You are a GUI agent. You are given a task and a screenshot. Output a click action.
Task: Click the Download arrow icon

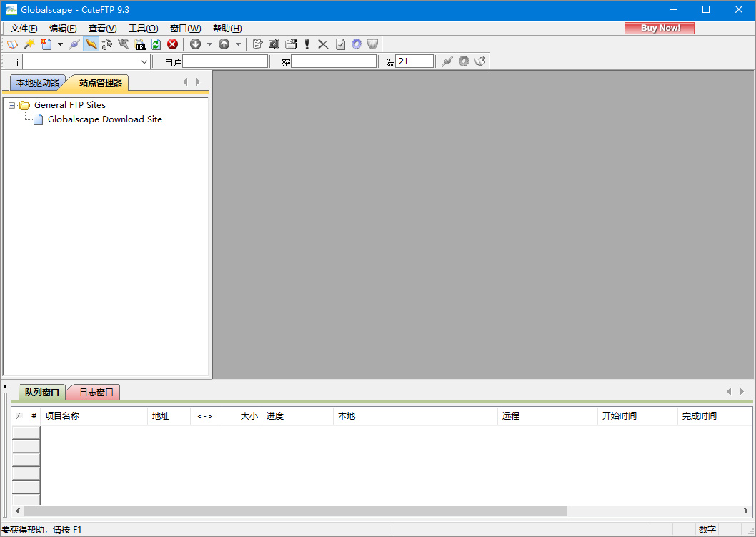[x=195, y=44]
